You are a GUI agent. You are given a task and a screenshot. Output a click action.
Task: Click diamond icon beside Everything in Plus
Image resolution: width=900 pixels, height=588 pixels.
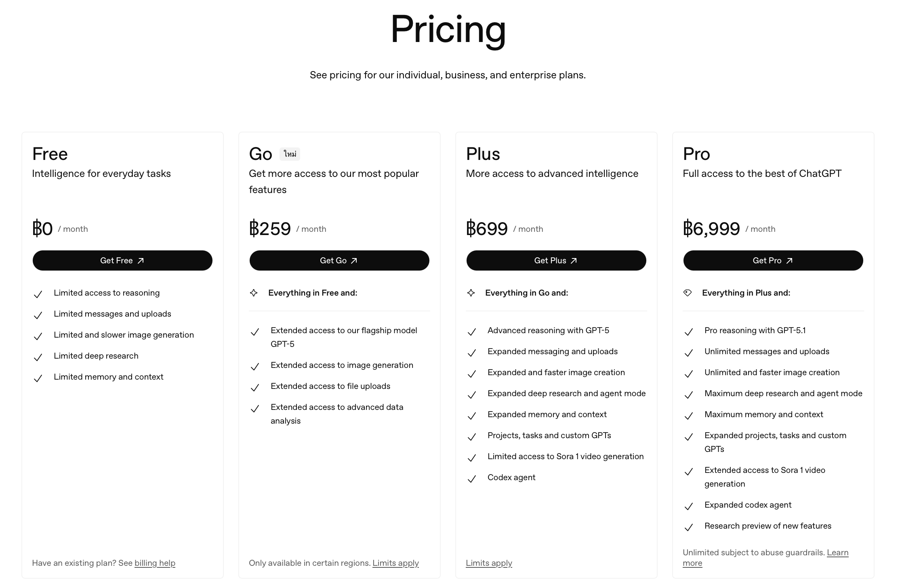point(688,293)
